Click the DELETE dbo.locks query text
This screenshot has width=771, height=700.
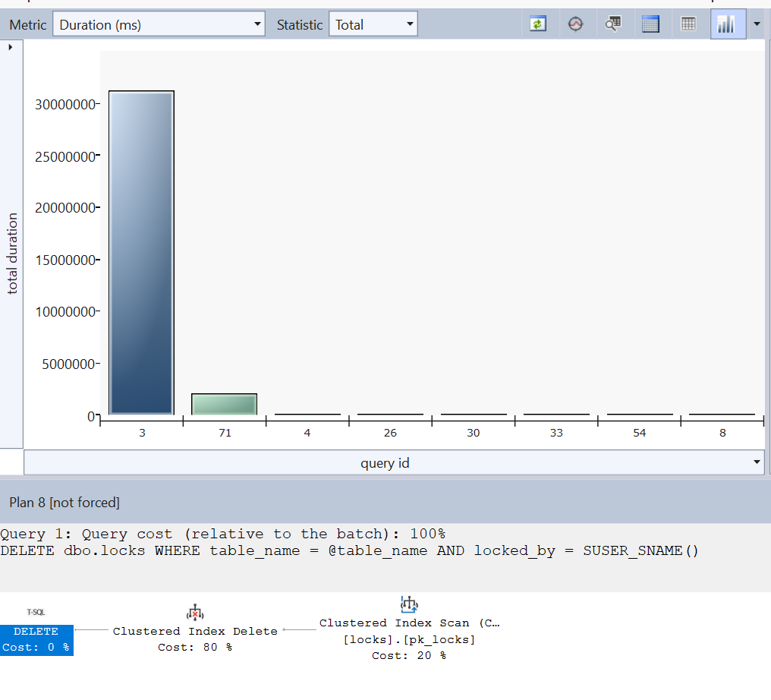tap(349, 550)
